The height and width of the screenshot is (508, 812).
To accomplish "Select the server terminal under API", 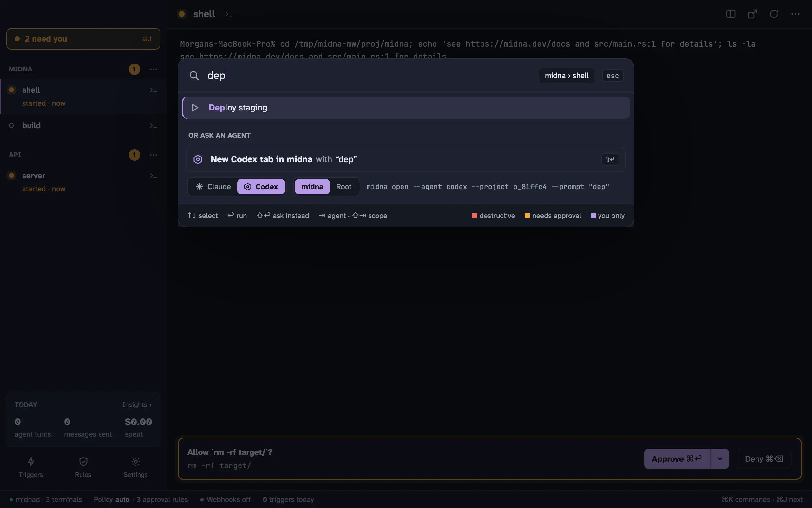I will pyautogui.click(x=84, y=182).
